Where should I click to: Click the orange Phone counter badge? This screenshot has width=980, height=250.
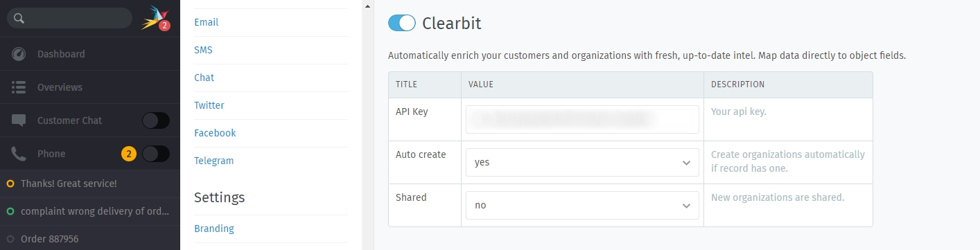[128, 154]
